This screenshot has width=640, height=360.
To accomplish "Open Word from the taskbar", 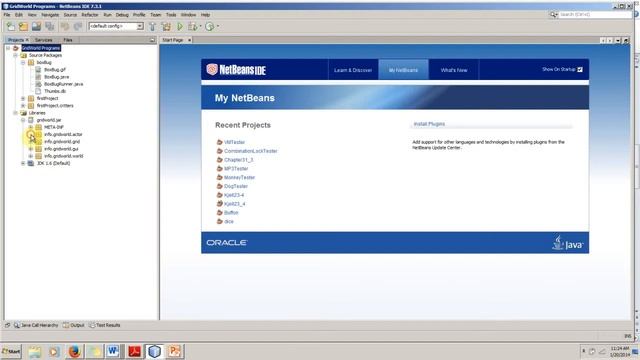I will (113, 351).
